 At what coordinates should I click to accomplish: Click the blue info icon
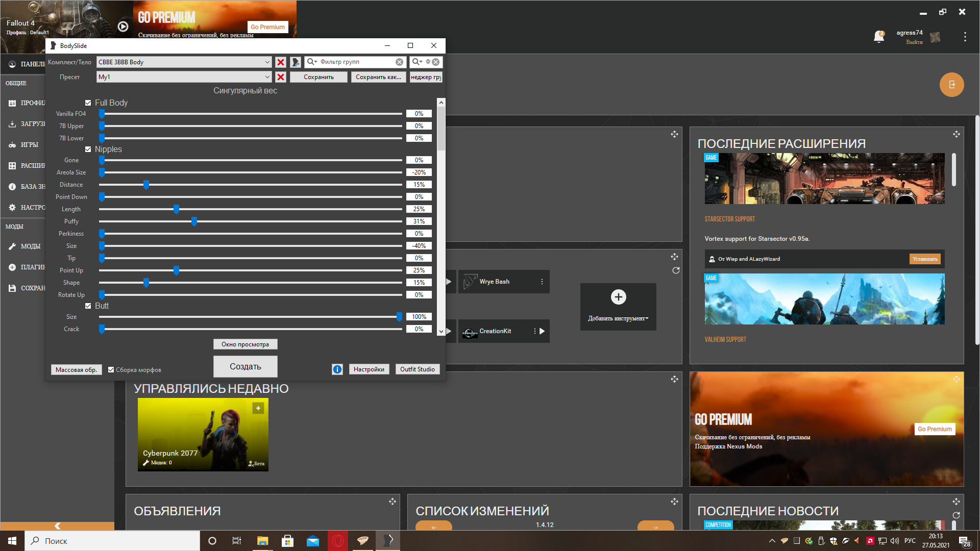tap(337, 369)
